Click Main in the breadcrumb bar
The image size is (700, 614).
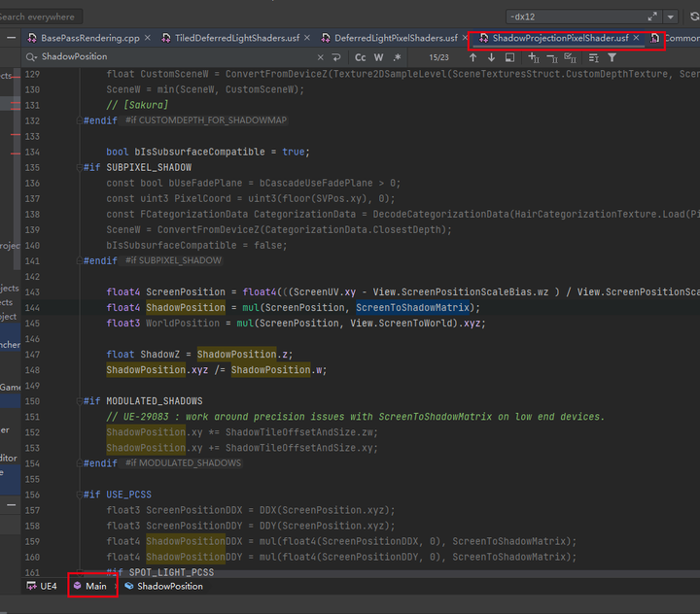tap(95, 587)
